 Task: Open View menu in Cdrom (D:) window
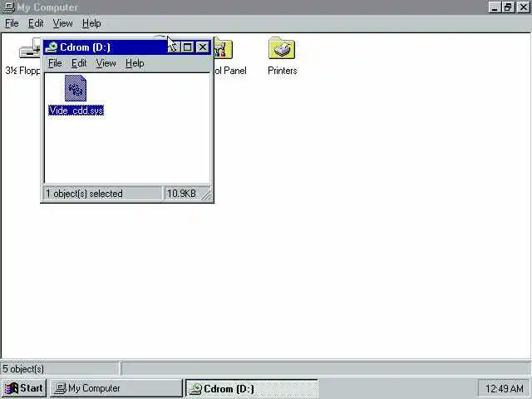(106, 63)
